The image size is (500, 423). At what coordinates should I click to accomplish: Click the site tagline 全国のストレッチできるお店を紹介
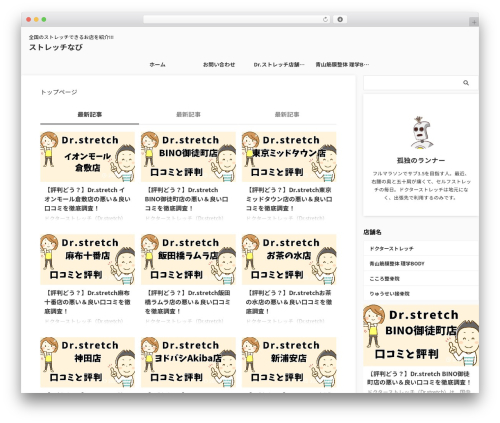[x=71, y=37]
